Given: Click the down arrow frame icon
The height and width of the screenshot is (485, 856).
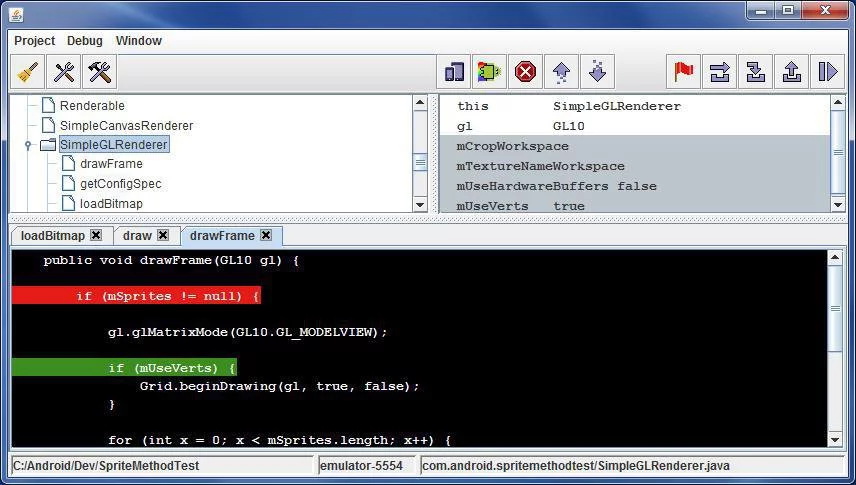Looking at the screenshot, I should (597, 72).
